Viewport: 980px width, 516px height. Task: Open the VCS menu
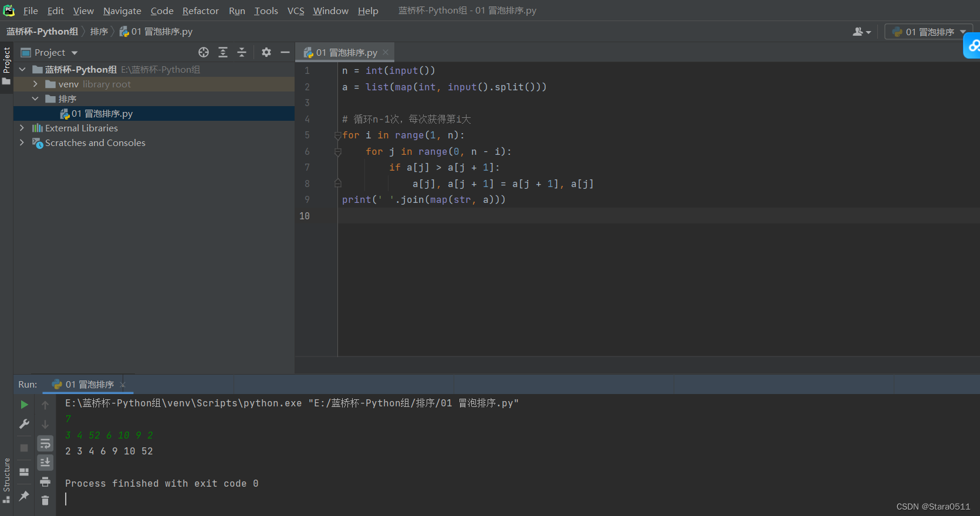[x=296, y=11]
